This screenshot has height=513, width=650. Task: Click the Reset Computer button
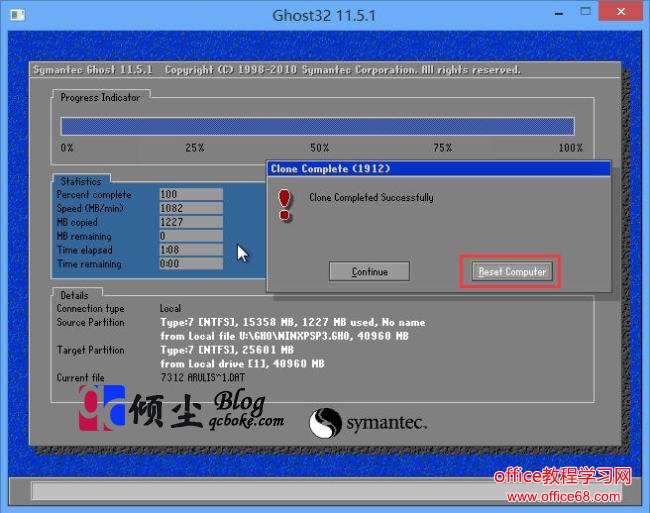(512, 272)
